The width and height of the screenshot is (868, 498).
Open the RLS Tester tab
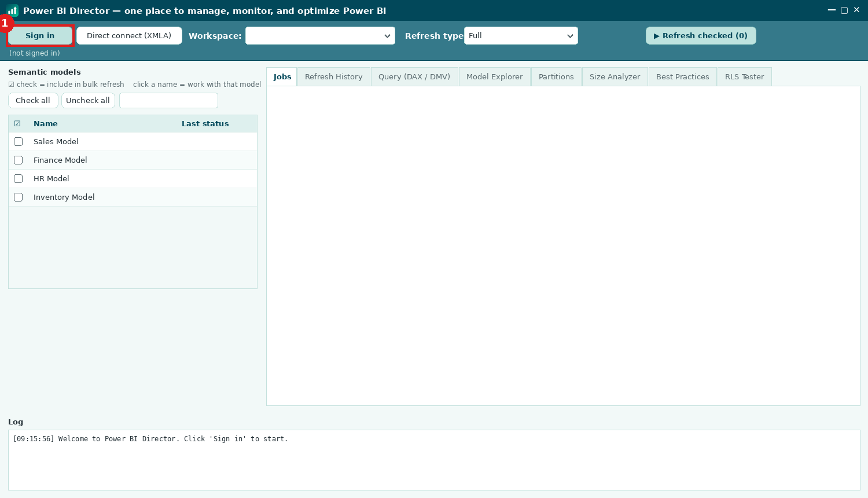tap(745, 77)
